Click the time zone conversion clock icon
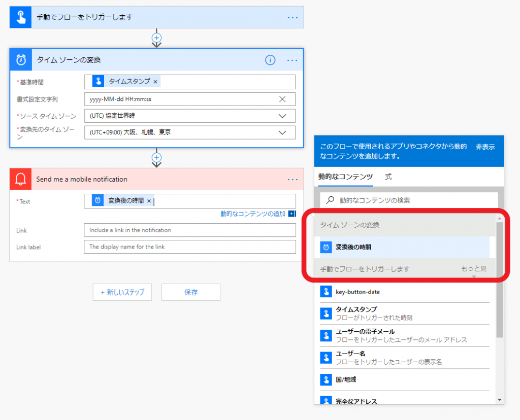Image resolution: width=520 pixels, height=420 pixels. [21, 60]
